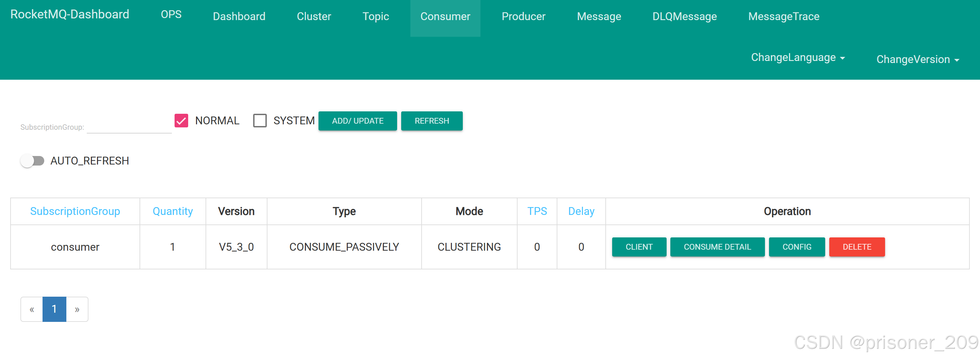
Task: Turn on the AUTO_REFRESH switch
Action: point(32,161)
